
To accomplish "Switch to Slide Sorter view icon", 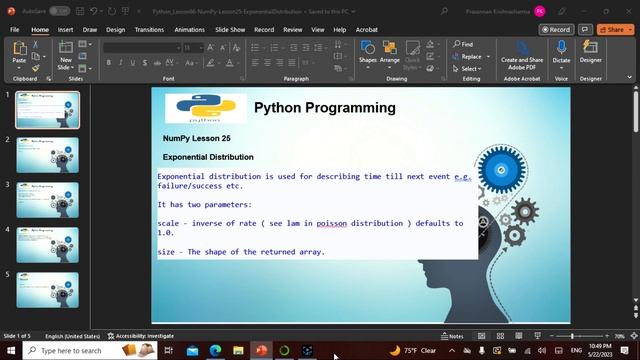I will (500, 336).
